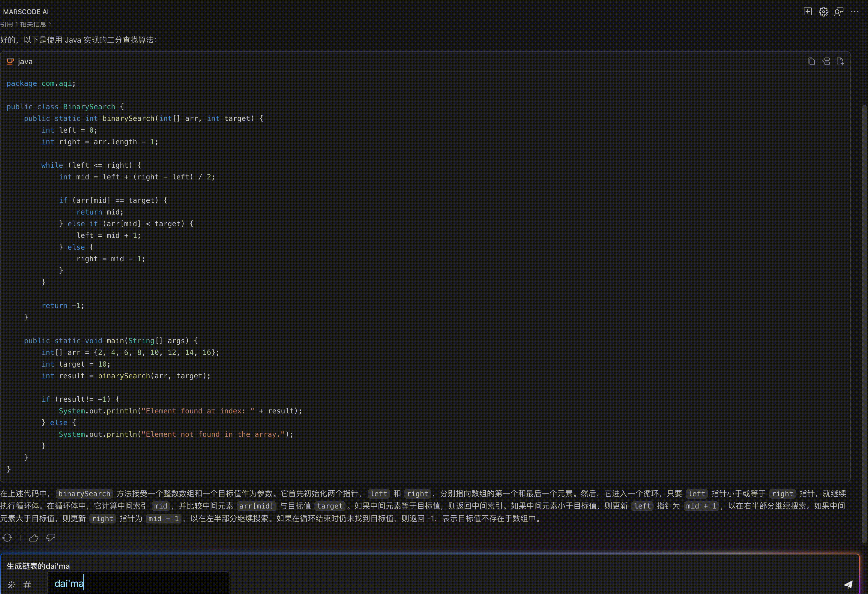Expand the 引用 1 相关信息 references
Viewport: 868px width, 594px height.
[x=25, y=24]
